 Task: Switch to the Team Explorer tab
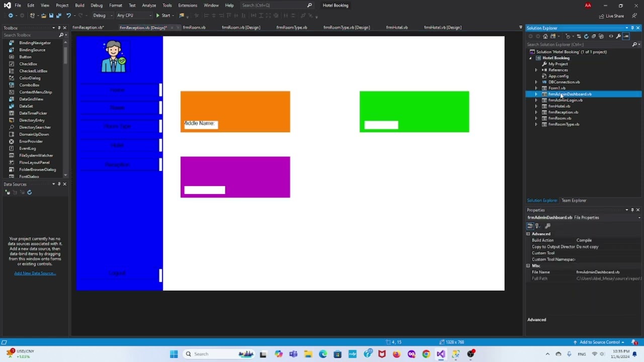[x=574, y=200]
